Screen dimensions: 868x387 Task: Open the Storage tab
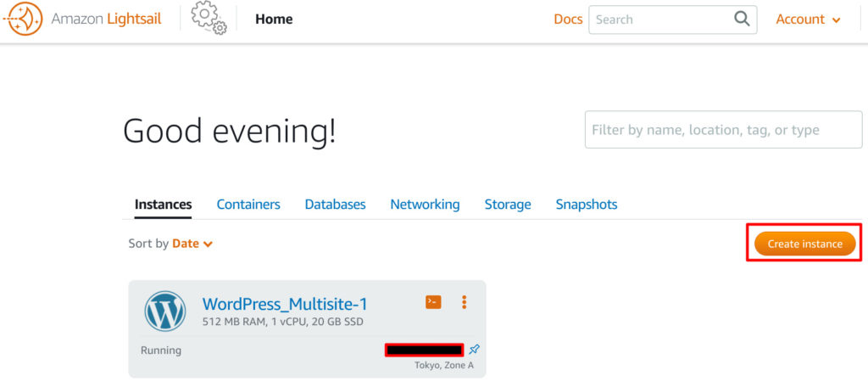[x=508, y=204]
